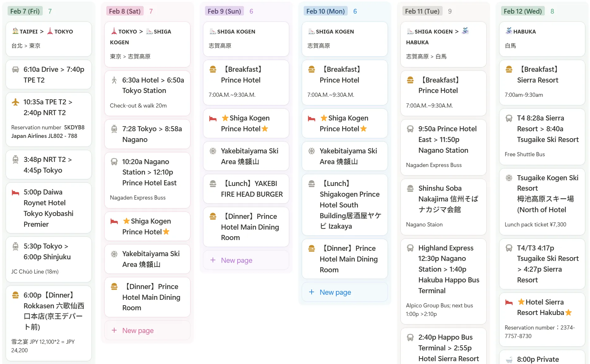
Task: Click the train icon on the 7:28 Tokyo to Nagano card
Action: (x=114, y=129)
